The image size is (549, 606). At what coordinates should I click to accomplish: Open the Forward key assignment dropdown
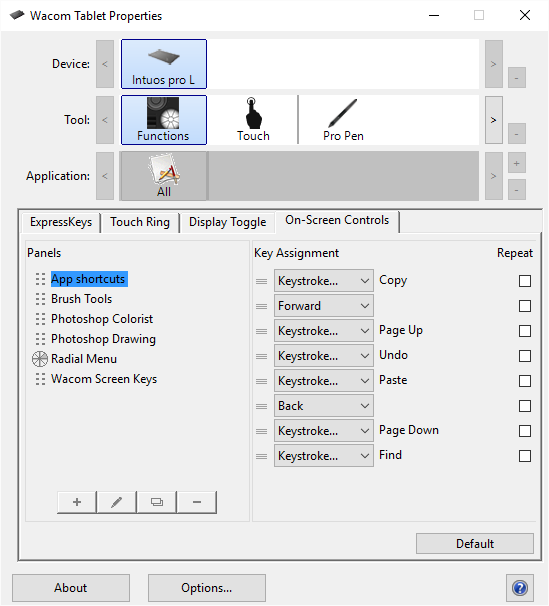(324, 306)
